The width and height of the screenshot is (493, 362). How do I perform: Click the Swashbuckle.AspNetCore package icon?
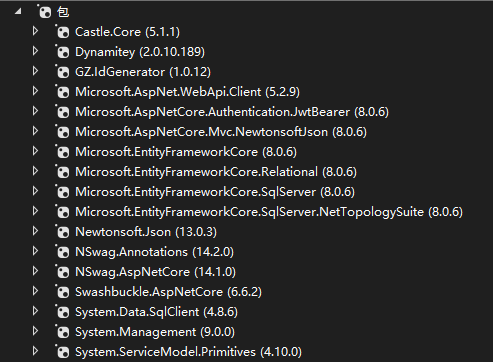[x=63, y=292]
